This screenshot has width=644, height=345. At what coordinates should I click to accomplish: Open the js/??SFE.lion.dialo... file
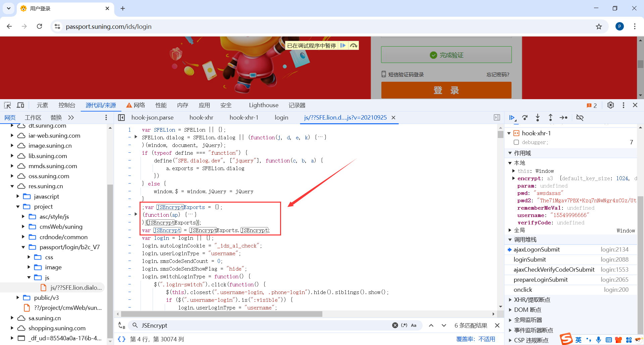click(71, 288)
